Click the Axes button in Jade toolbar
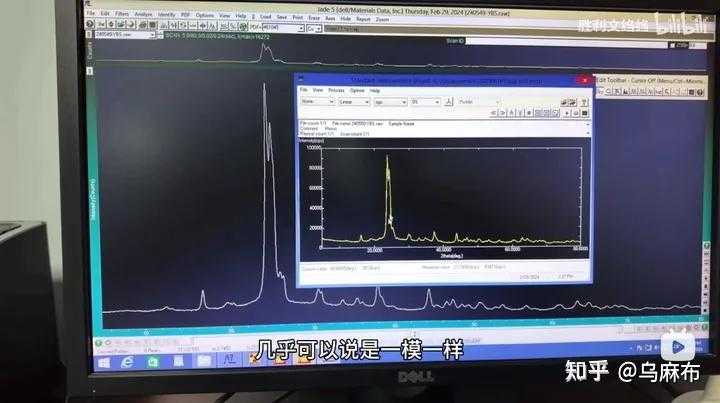This screenshot has width=720, height=403. pos(330,18)
